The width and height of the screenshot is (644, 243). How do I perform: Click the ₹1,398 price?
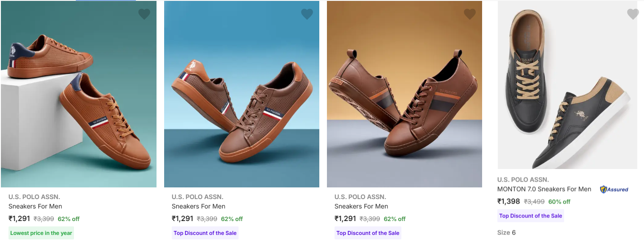click(509, 202)
